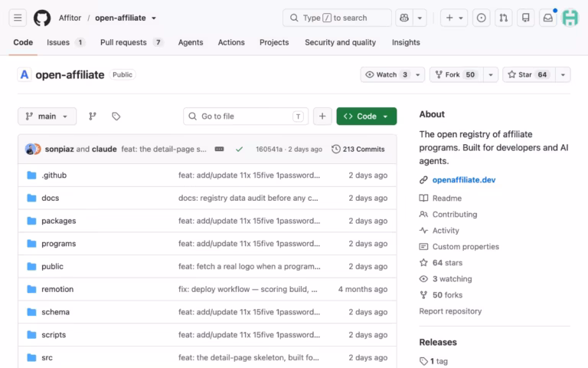Open the Contributing link
The image size is (588, 368).
point(455,215)
